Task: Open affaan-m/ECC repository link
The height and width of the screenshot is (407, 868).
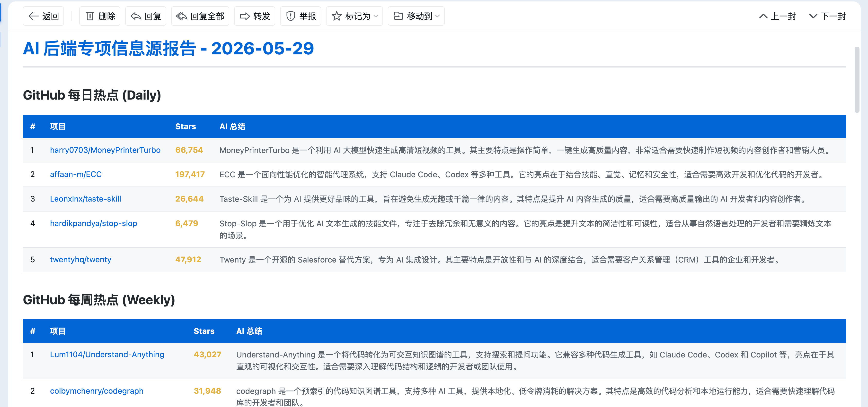Action: [76, 174]
